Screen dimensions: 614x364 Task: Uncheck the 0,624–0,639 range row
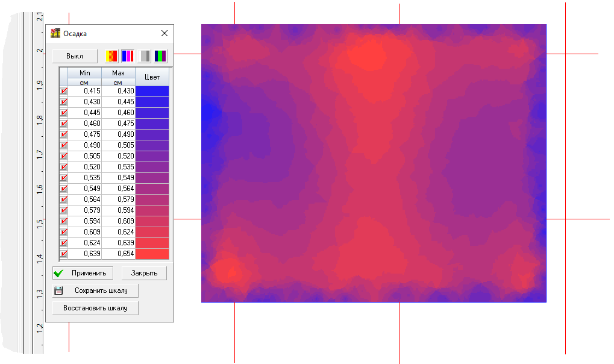(x=63, y=243)
